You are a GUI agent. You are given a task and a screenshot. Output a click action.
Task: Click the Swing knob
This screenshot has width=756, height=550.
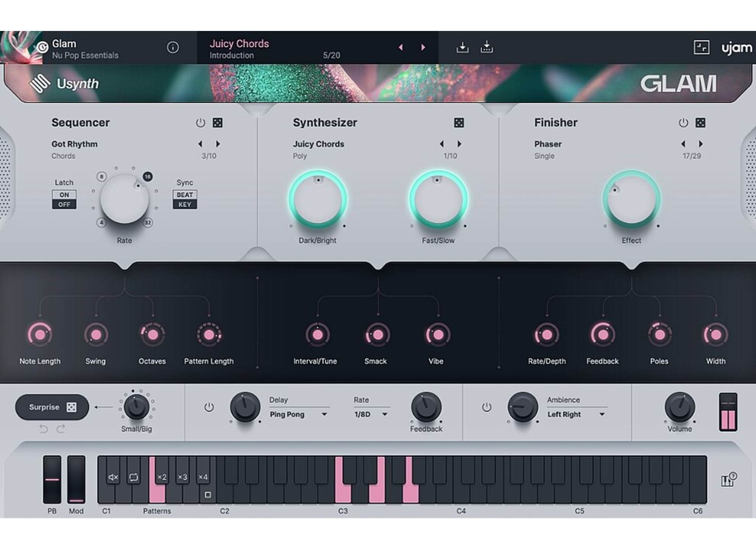point(96,335)
